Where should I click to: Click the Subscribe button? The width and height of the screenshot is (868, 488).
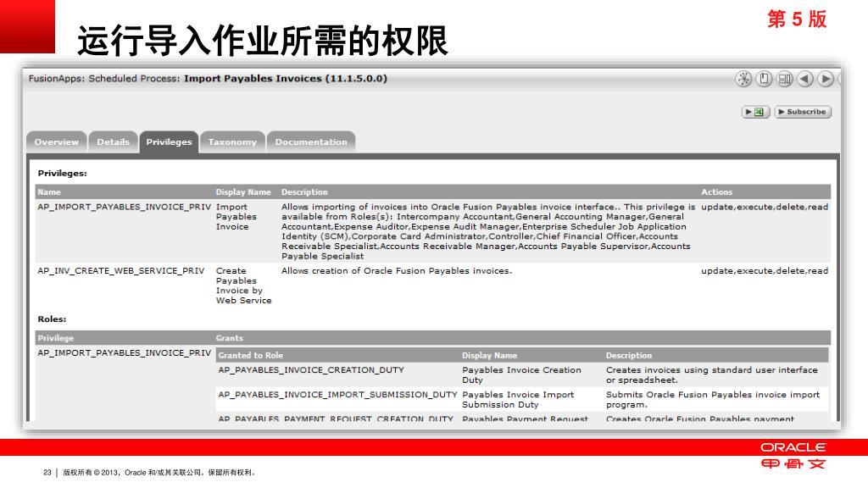(803, 112)
